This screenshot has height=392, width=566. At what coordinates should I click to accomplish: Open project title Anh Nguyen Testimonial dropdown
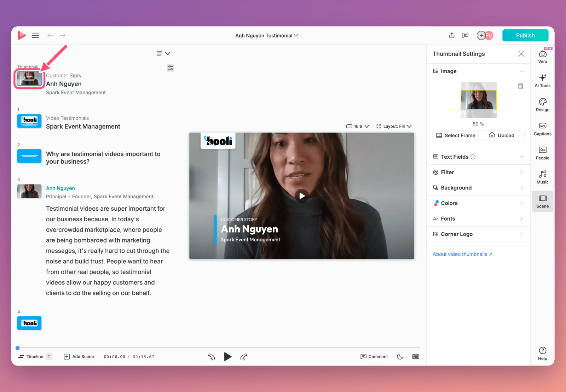(x=267, y=35)
